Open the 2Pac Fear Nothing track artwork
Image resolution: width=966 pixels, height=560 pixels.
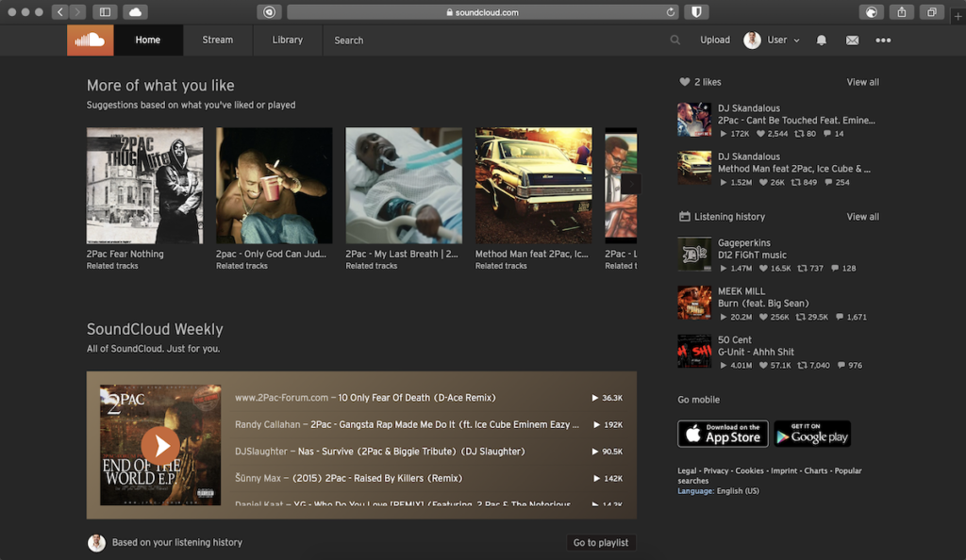point(144,185)
